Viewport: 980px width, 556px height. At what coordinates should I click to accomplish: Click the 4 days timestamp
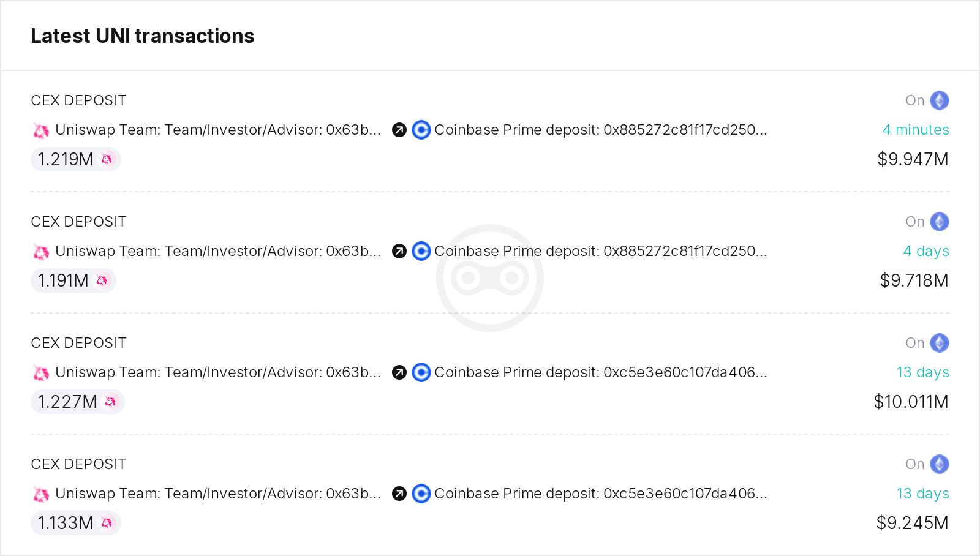coord(925,251)
